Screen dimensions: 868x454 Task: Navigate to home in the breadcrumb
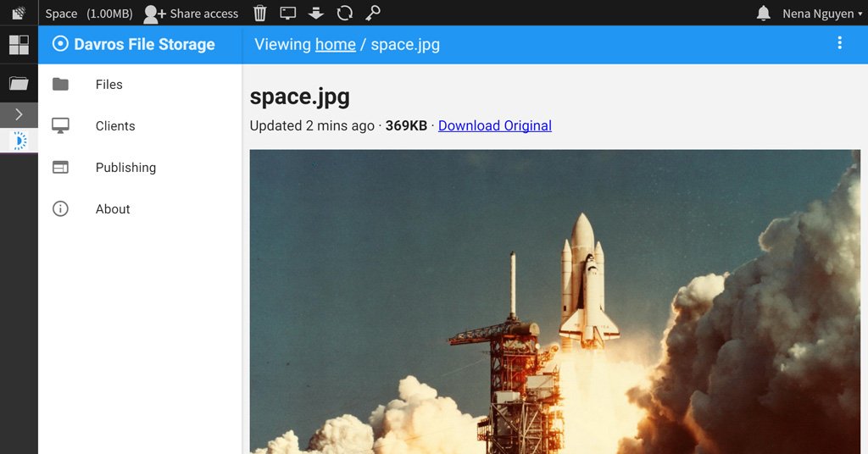[x=336, y=44]
